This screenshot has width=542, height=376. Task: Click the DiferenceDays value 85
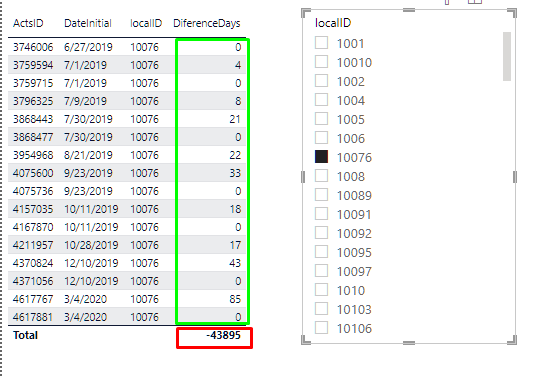tap(235, 299)
